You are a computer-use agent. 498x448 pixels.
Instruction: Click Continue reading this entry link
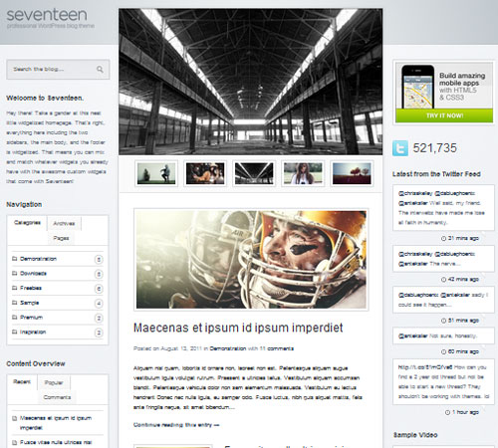pos(176,425)
